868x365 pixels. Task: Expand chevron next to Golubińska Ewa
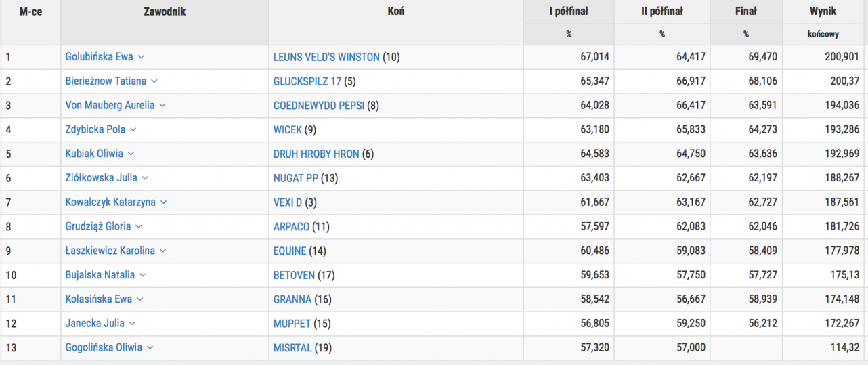point(141,57)
